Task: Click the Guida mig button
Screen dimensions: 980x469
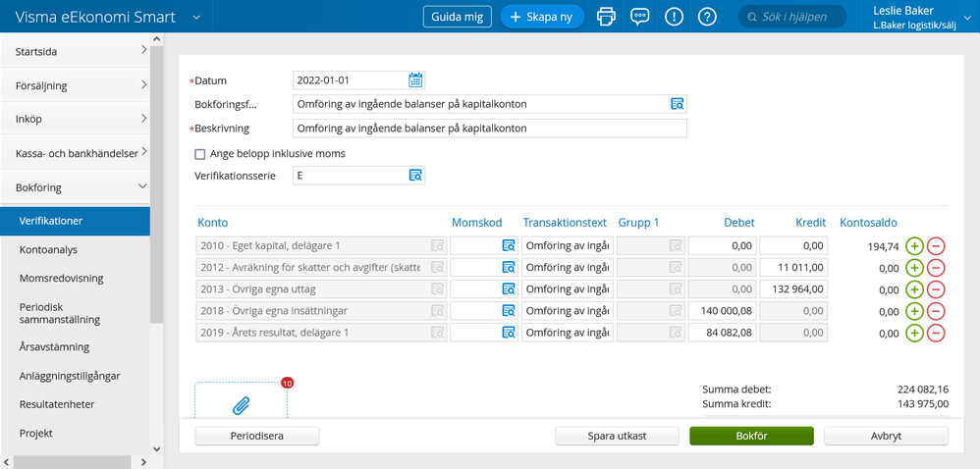Action: point(458,17)
